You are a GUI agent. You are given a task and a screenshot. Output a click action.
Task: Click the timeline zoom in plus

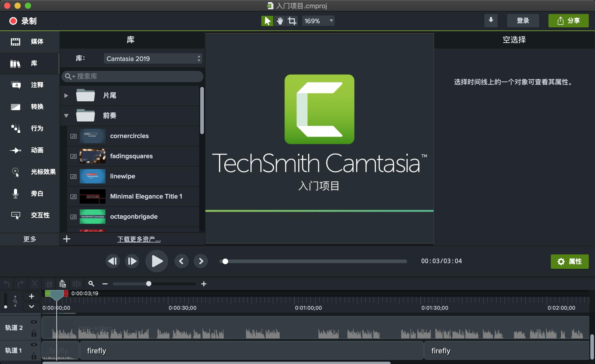tap(204, 284)
